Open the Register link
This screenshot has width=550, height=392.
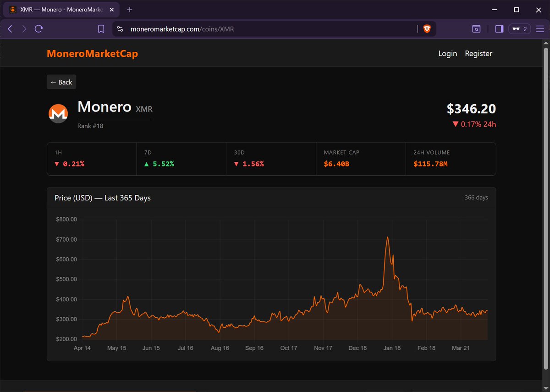[x=478, y=54]
